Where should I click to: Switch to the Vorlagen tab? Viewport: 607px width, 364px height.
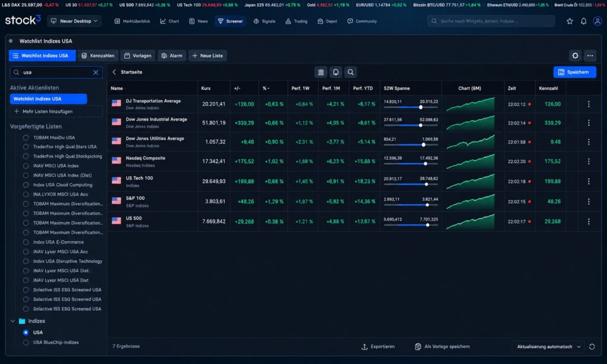click(138, 56)
